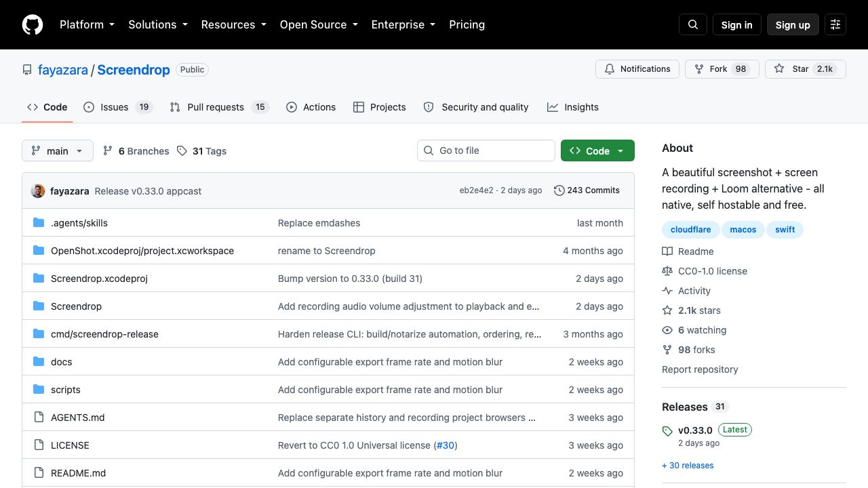Click the commit history clock icon
868x488 pixels.
pyautogui.click(x=559, y=190)
